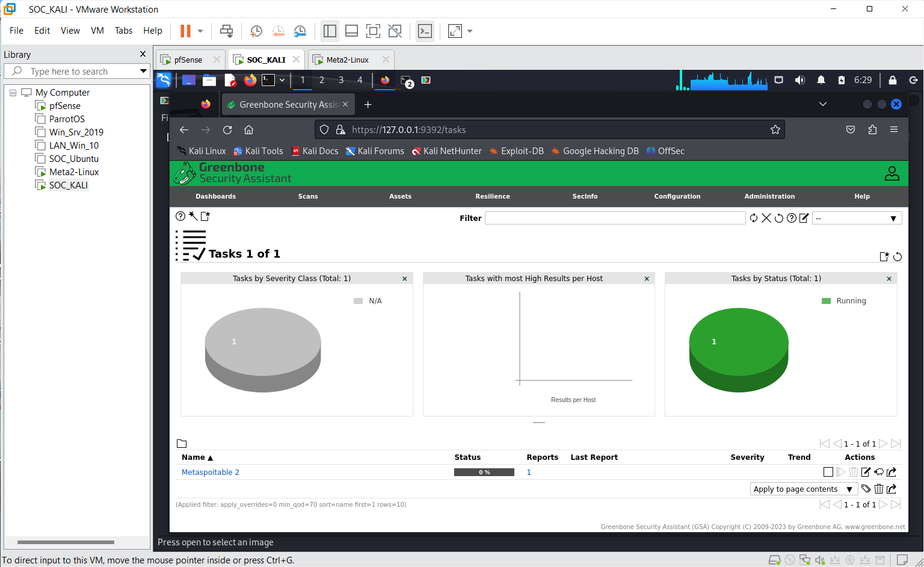Collapse the My Computer tree node
The width and height of the screenshot is (924, 567).
(13, 93)
